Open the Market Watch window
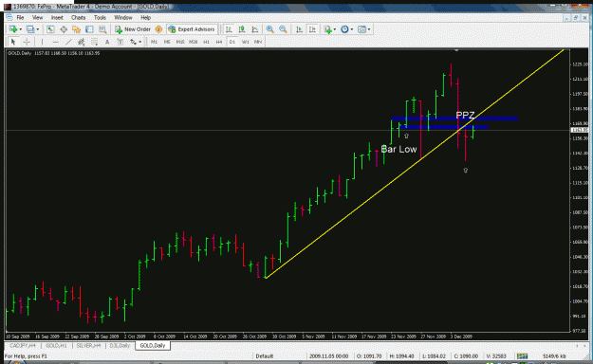 [50, 29]
